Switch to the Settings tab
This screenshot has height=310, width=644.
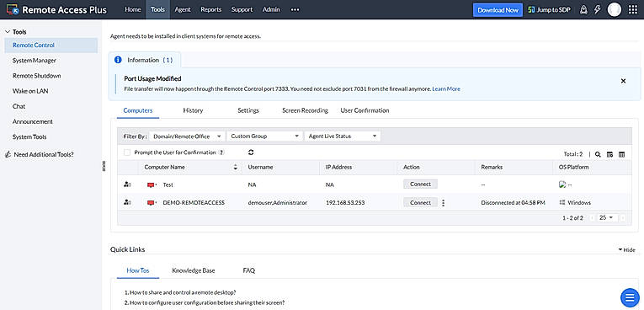pos(248,110)
